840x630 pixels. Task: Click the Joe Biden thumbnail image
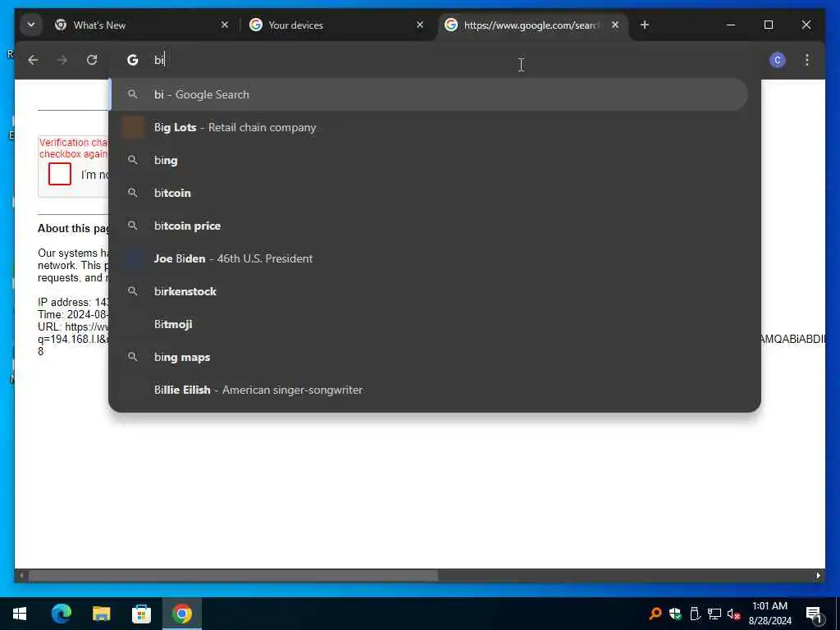[133, 258]
